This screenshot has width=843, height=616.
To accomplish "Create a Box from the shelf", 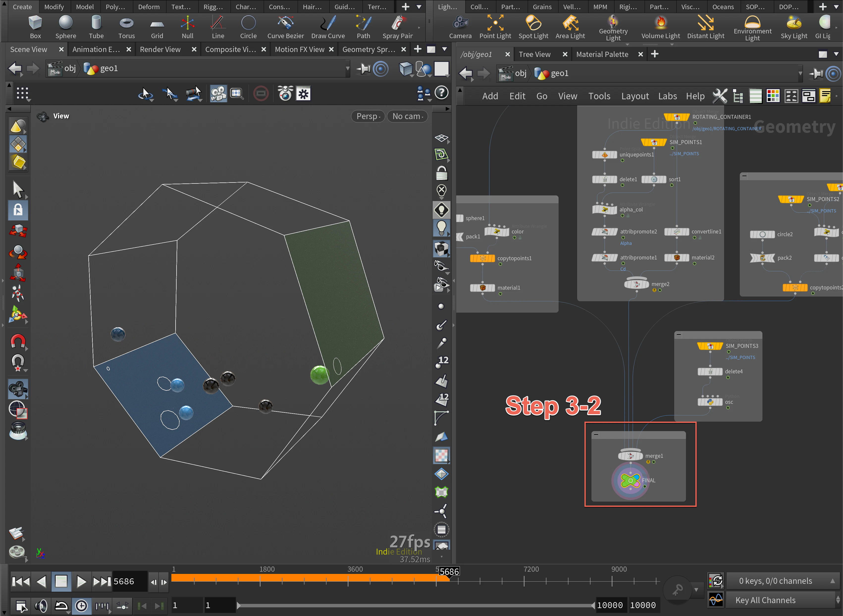I will click(35, 27).
